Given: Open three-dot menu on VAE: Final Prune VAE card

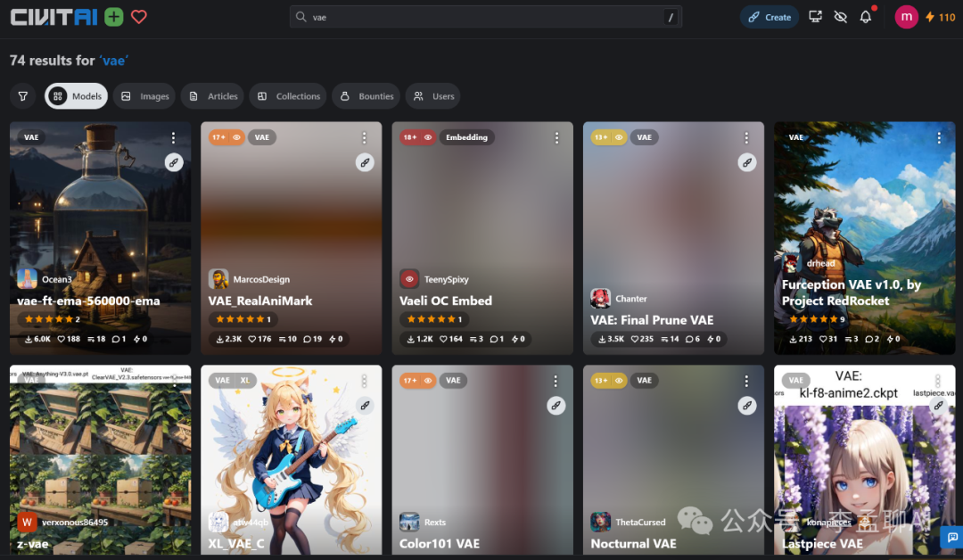Looking at the screenshot, I should pos(746,137).
